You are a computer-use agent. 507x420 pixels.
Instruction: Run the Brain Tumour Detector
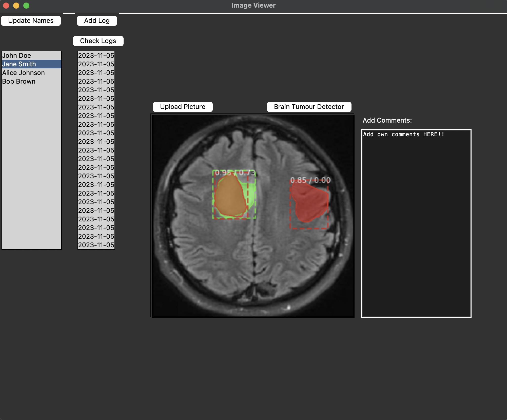coord(309,107)
